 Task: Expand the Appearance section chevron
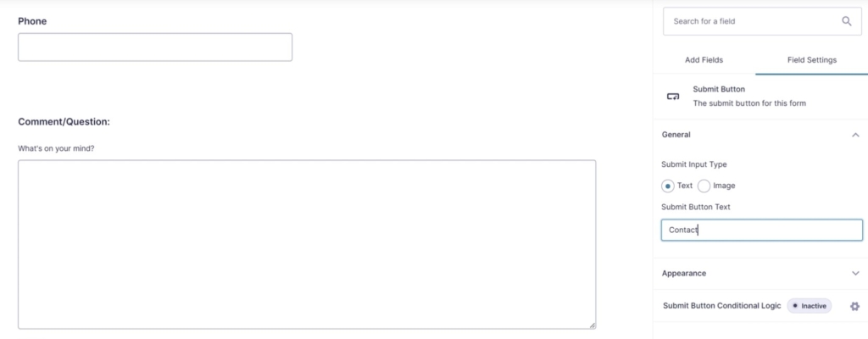pyautogui.click(x=855, y=274)
